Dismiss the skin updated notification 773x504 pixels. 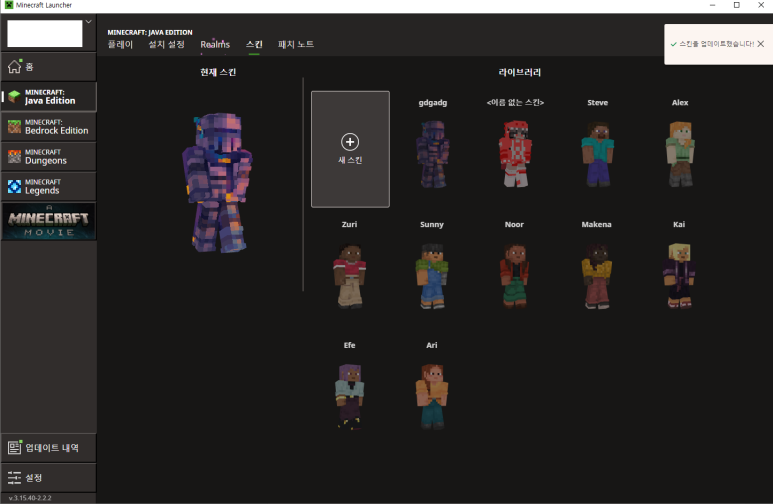tap(761, 44)
